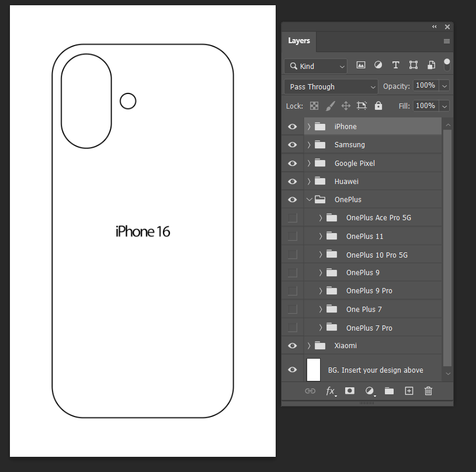Hide the Samsung group
Screen dimensions: 476x472
[x=292, y=144]
